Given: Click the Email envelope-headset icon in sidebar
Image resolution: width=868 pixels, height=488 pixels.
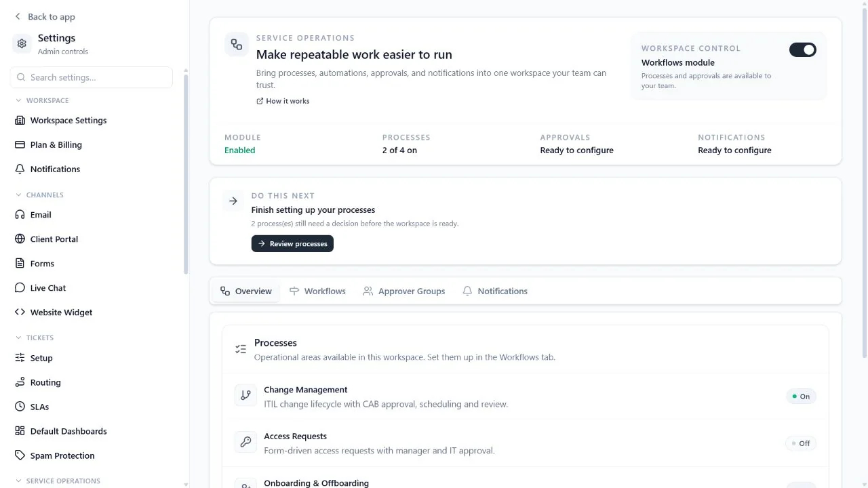Looking at the screenshot, I should tap(20, 215).
